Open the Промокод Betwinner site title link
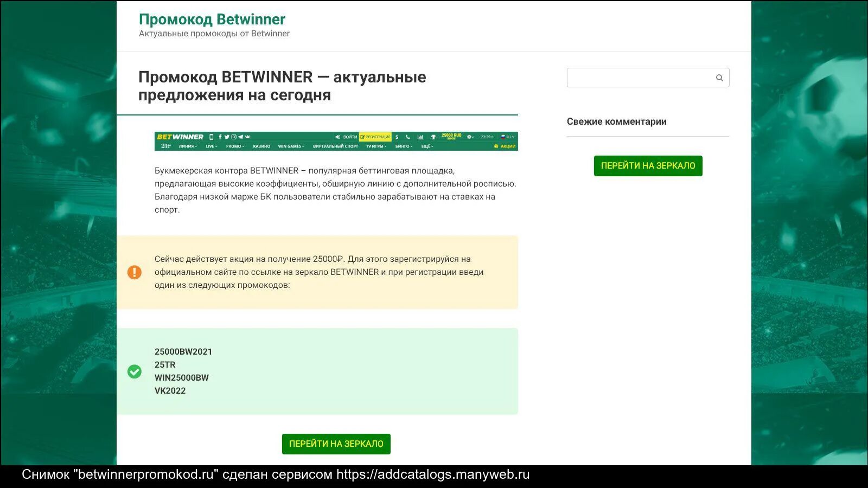The height and width of the screenshot is (488, 868). (212, 19)
